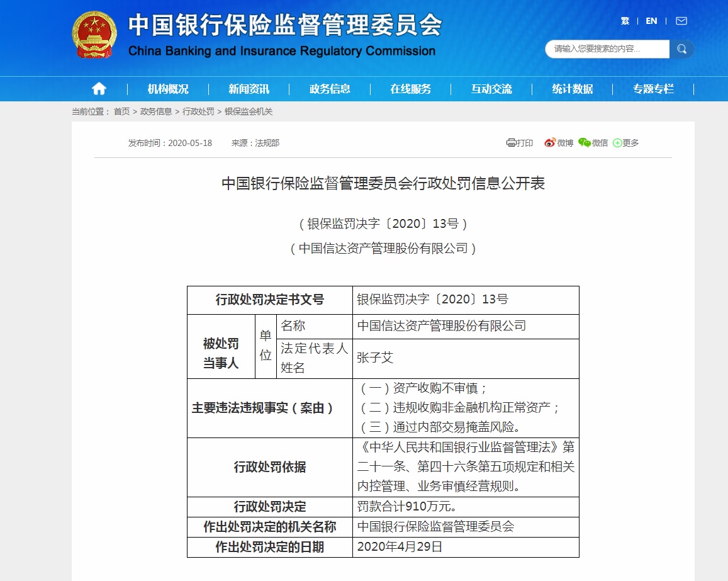
Task: Click row header 主要违法违规事实（案由）
Action: [x=270, y=408]
